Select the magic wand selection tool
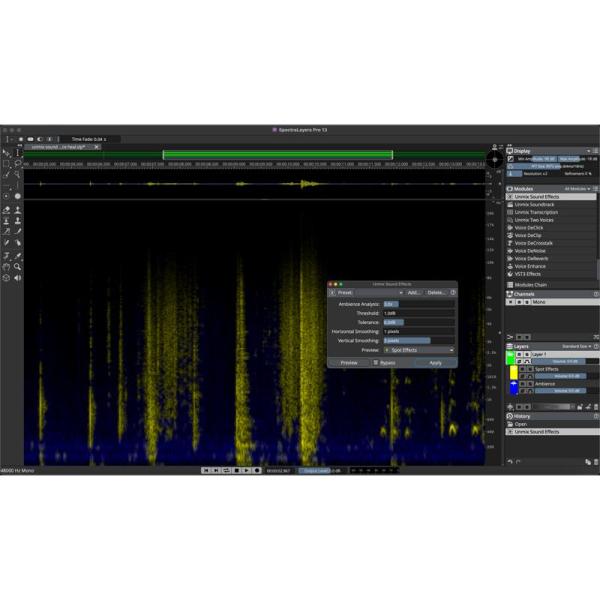The image size is (600, 600). tap(18, 175)
